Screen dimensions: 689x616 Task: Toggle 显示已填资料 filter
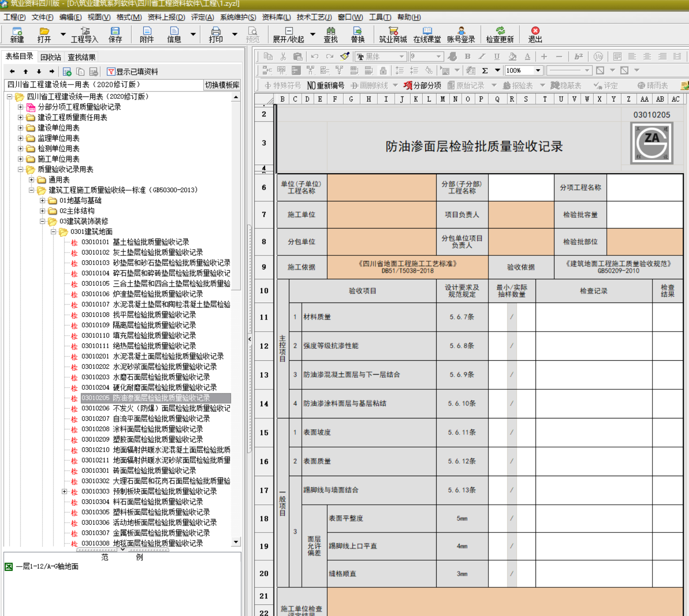(x=133, y=72)
